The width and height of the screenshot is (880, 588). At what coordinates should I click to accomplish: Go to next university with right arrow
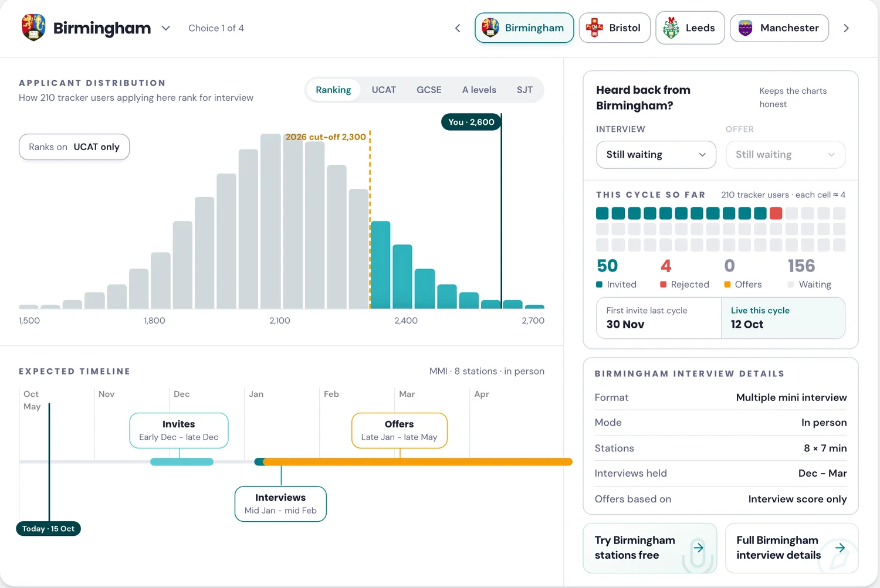[x=846, y=28]
